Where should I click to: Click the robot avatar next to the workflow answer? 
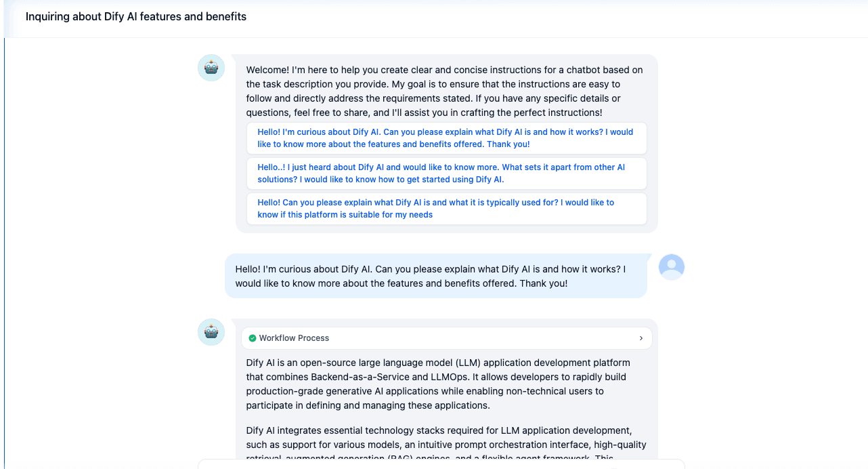coord(211,332)
